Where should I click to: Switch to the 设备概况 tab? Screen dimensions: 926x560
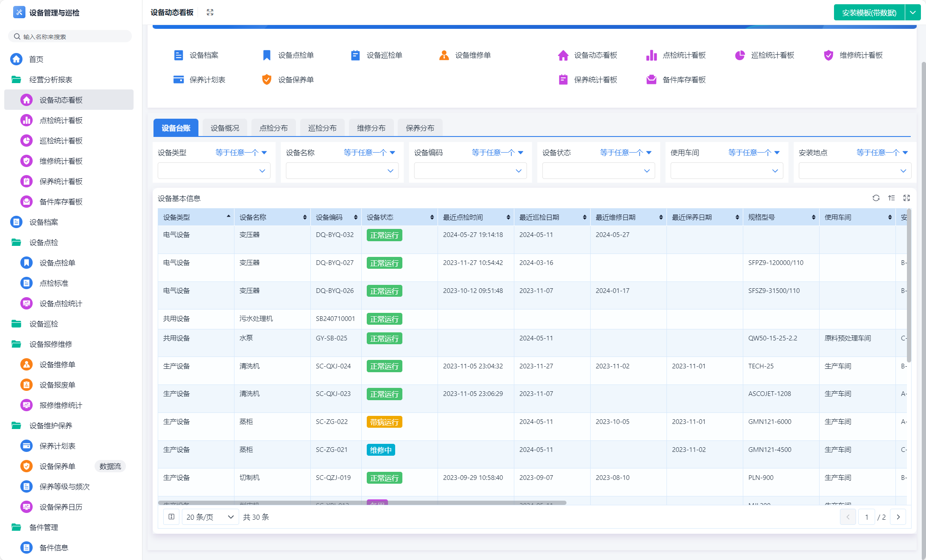pyautogui.click(x=225, y=128)
